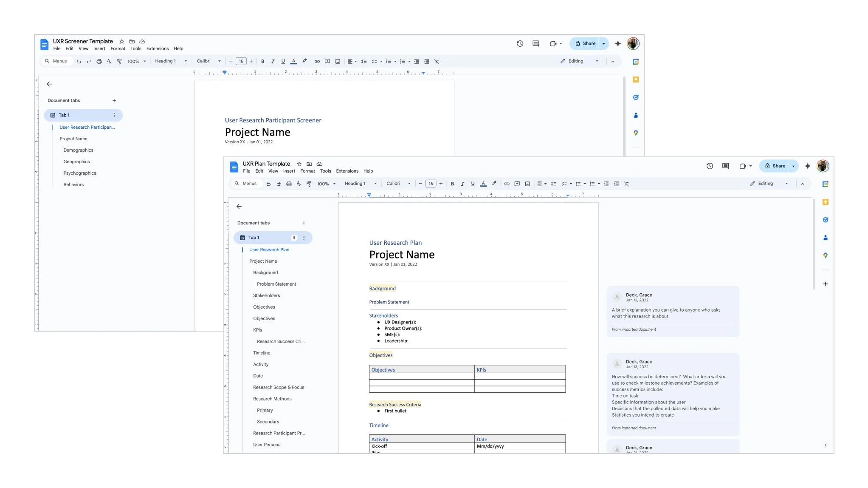The width and height of the screenshot is (868, 488).
Task: Toggle italic in the UXR Screener Template toolbar
Action: point(273,62)
